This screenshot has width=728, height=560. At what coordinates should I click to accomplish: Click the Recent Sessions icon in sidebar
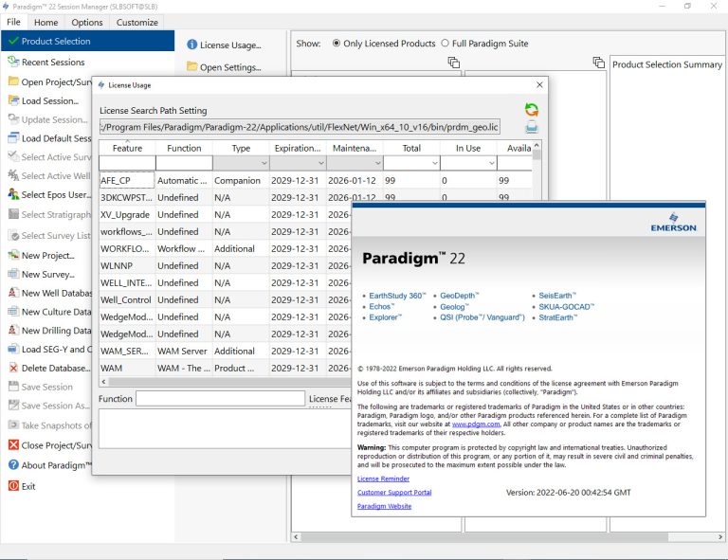pyautogui.click(x=13, y=62)
